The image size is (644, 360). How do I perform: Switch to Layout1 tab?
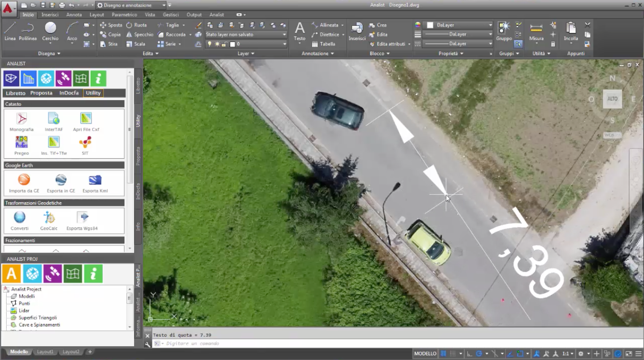click(45, 352)
